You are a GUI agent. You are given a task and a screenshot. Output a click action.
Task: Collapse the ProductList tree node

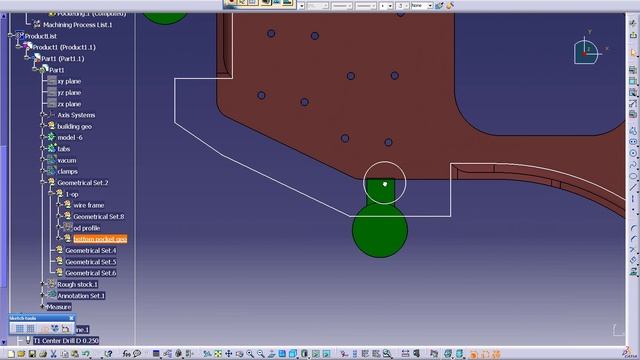point(11,36)
